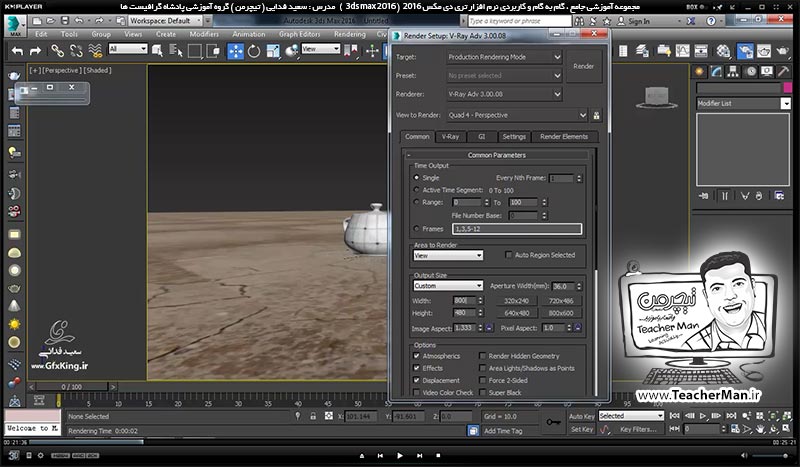Open the Create panel star icon
800x467 pixels.
click(699, 71)
